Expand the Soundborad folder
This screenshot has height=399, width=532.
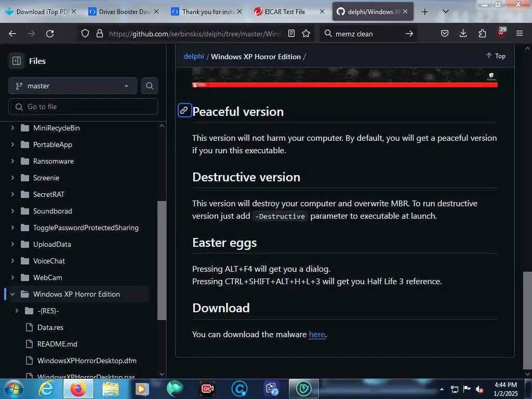[x=12, y=211]
